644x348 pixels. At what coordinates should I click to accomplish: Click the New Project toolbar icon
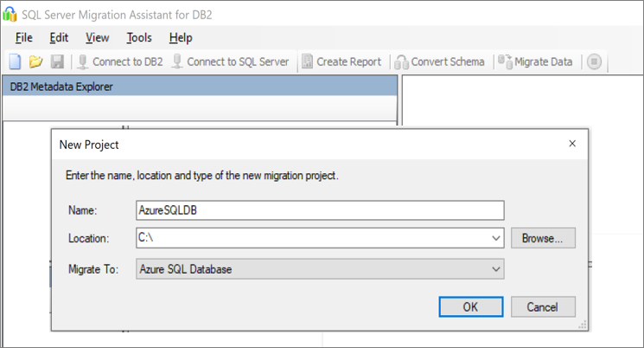tap(15, 61)
